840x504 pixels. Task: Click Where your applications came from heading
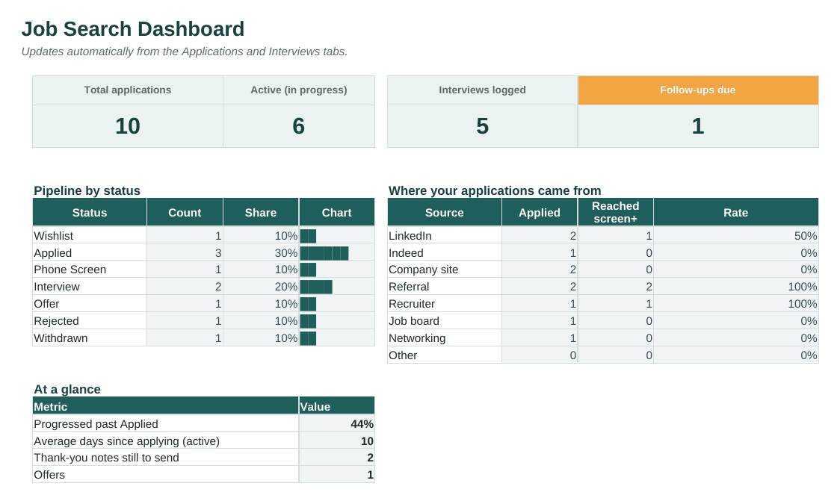(x=495, y=190)
